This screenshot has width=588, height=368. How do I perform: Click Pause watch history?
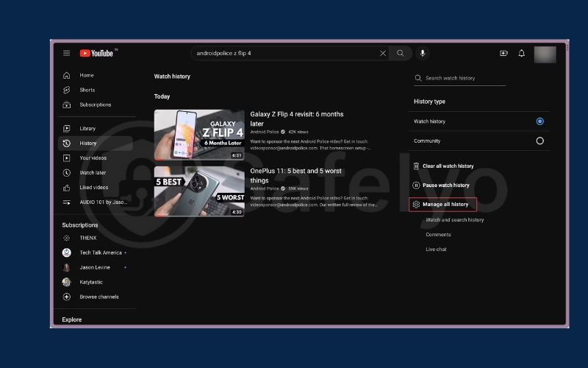pyautogui.click(x=446, y=185)
